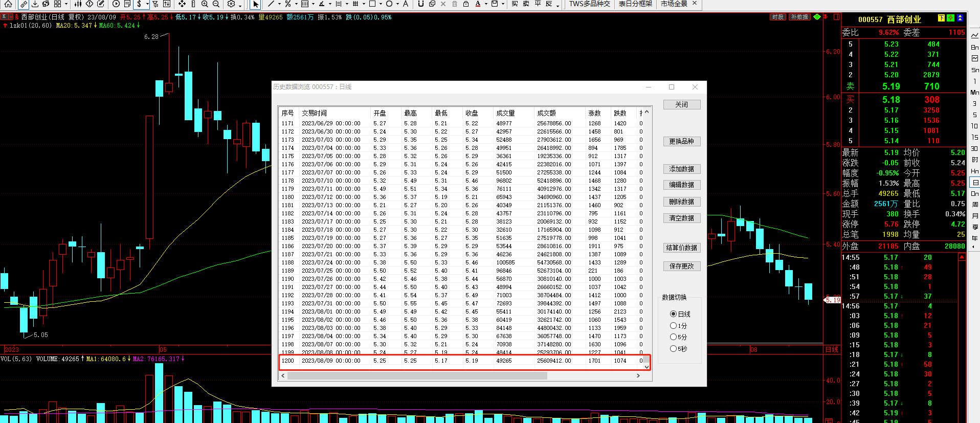Image resolution: width=980 pixels, height=423 pixels.
Task: Click the zoom out magnifier icon
Action: tap(216, 4)
